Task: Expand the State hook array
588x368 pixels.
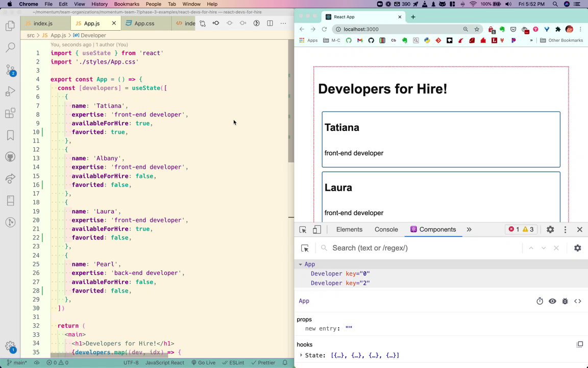Action: pyautogui.click(x=301, y=355)
